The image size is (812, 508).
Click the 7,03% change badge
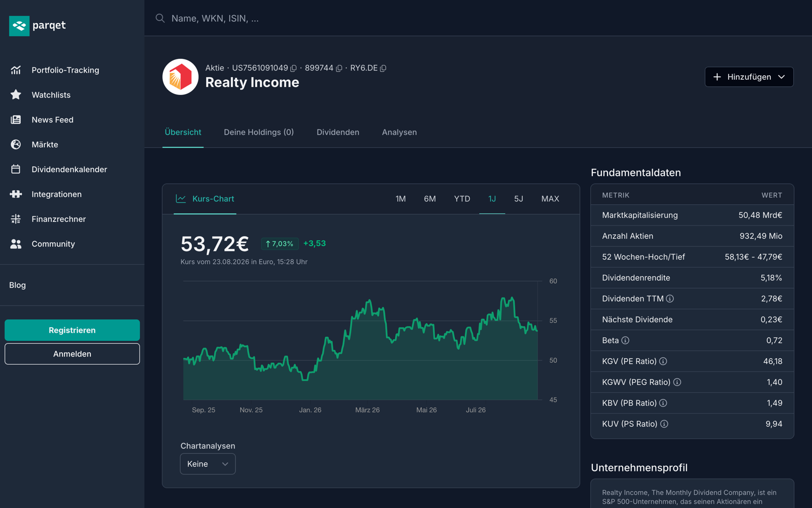tap(280, 244)
